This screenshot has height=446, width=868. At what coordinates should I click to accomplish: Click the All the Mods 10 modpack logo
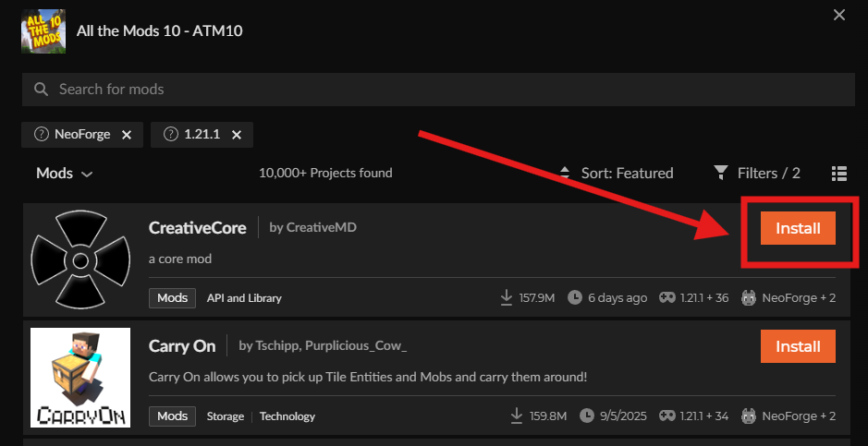pyautogui.click(x=43, y=31)
